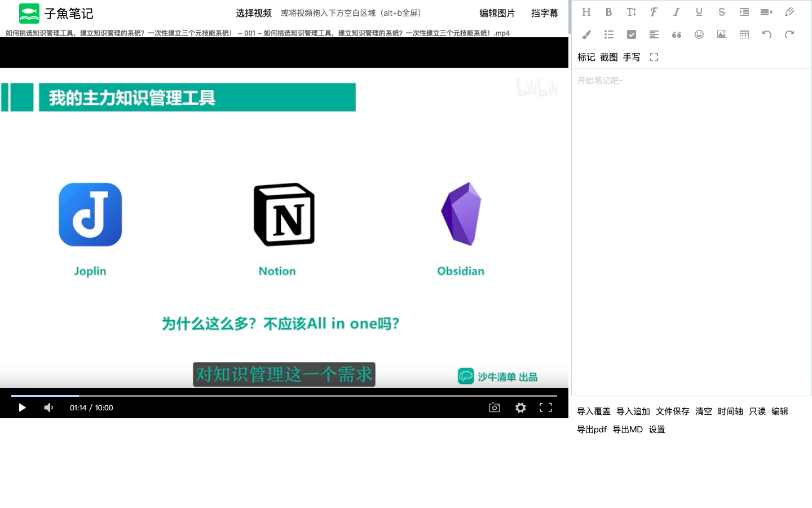
Task: Click 清空 to clear the notes
Action: point(703,411)
